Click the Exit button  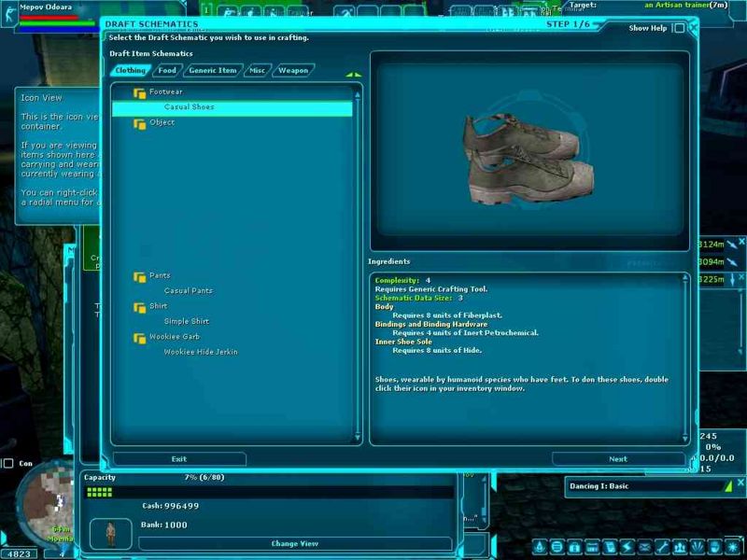pyautogui.click(x=179, y=459)
